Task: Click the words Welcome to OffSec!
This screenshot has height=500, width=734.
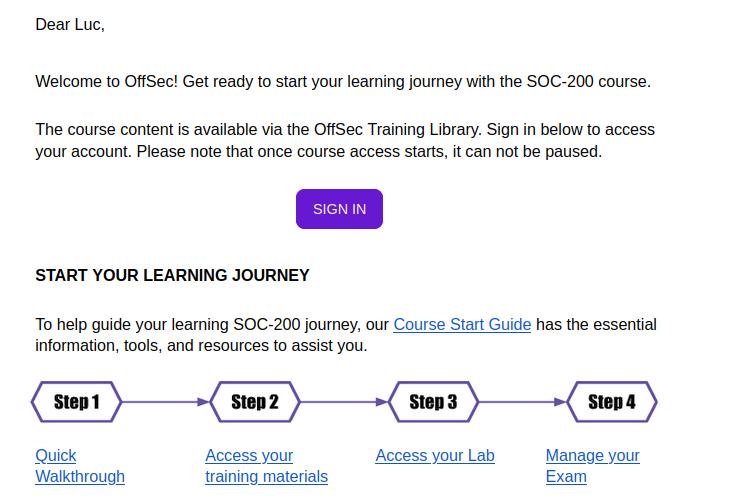Action: pos(106,81)
